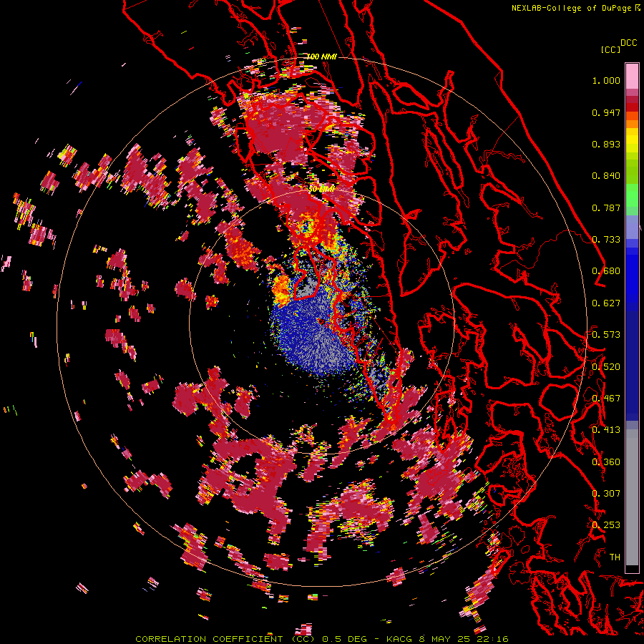This screenshot has width=644, height=644.
Task: Select the 0.467 scale value
Action: (x=606, y=399)
